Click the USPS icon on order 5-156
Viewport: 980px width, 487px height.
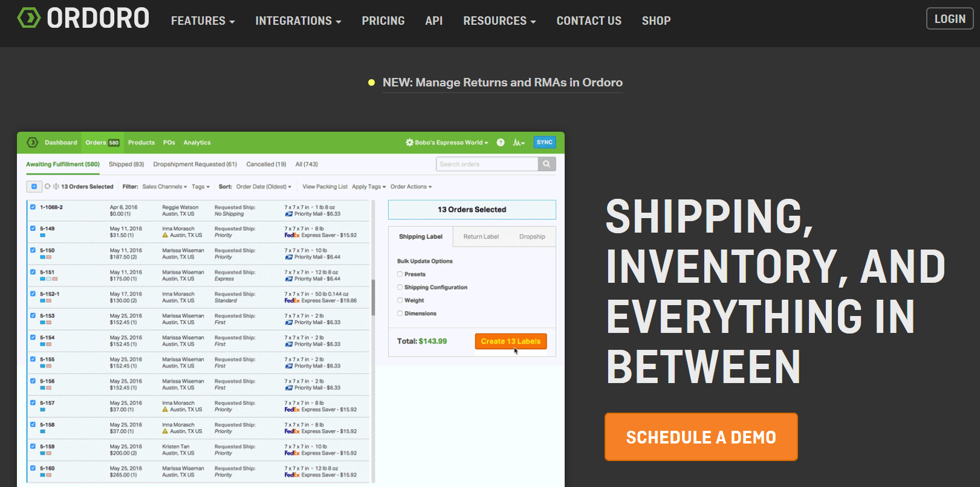click(x=289, y=388)
